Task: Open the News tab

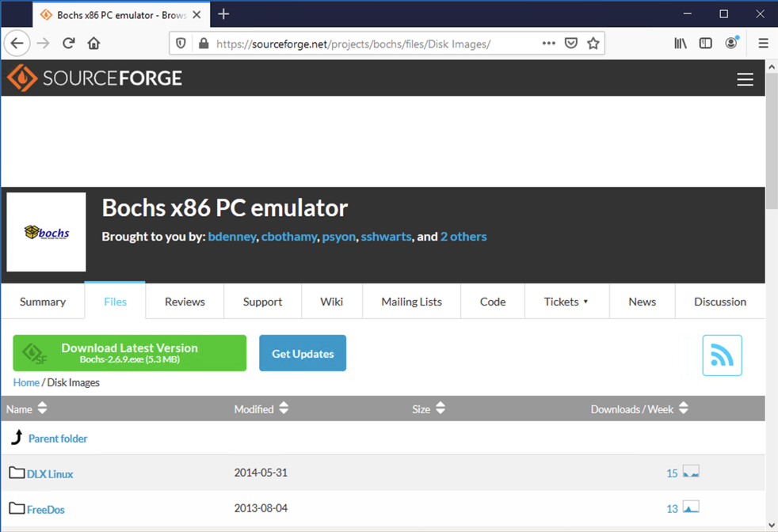Action: point(642,302)
